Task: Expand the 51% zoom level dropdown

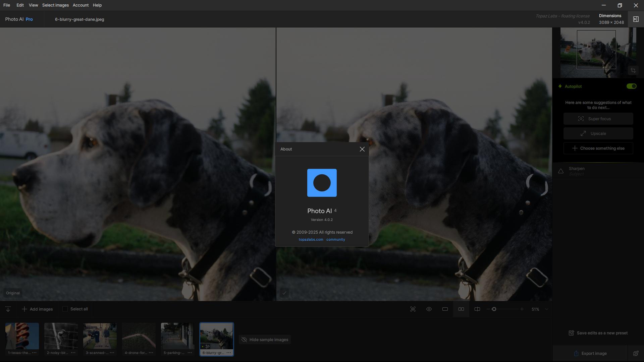Action: (x=547, y=309)
